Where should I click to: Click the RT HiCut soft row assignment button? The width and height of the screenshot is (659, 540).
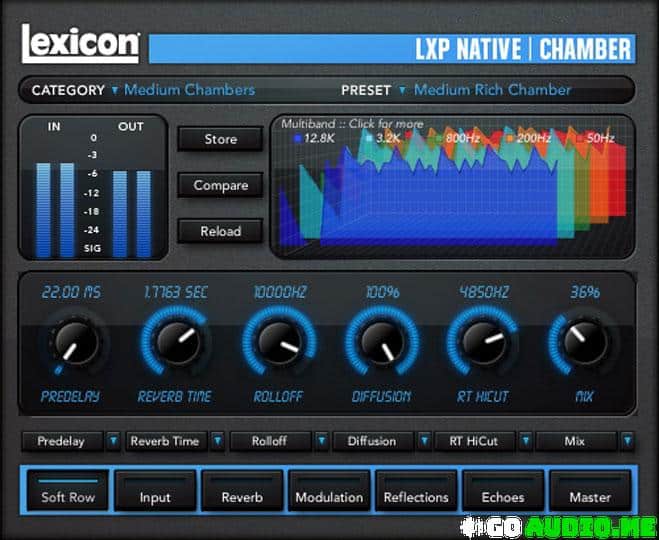click(474, 441)
